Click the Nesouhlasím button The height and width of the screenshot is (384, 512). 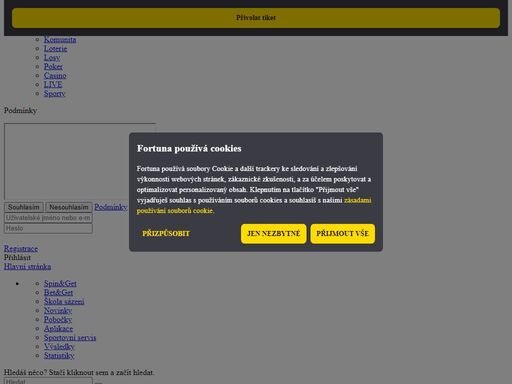pyautogui.click(x=69, y=207)
